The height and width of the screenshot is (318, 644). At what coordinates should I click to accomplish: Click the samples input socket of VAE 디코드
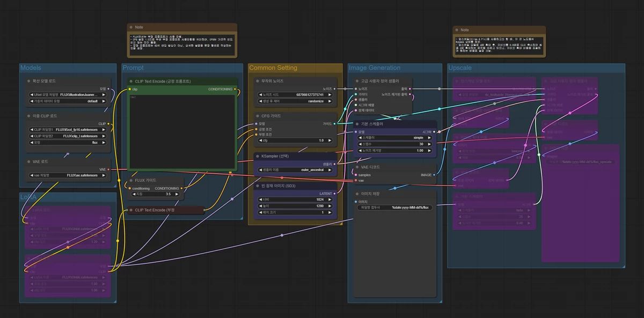coord(356,175)
